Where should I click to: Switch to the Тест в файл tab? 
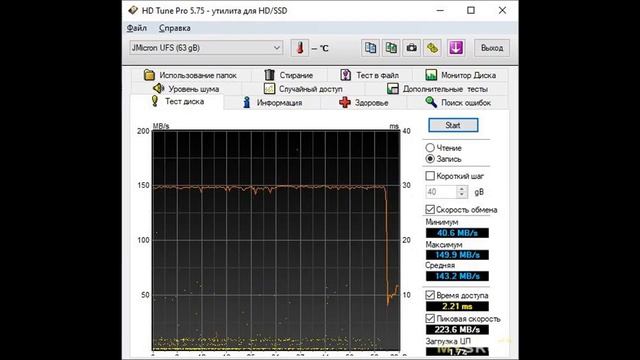click(370, 75)
